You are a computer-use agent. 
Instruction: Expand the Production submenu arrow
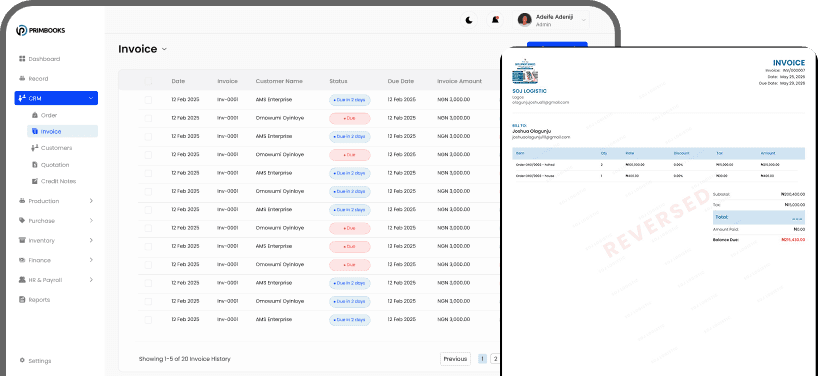(x=91, y=201)
